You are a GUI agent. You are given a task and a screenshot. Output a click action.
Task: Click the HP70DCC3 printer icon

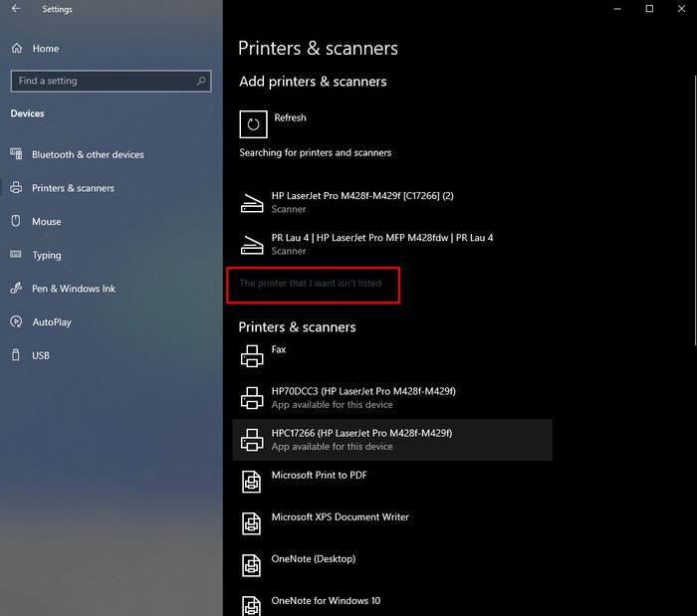pyautogui.click(x=252, y=398)
